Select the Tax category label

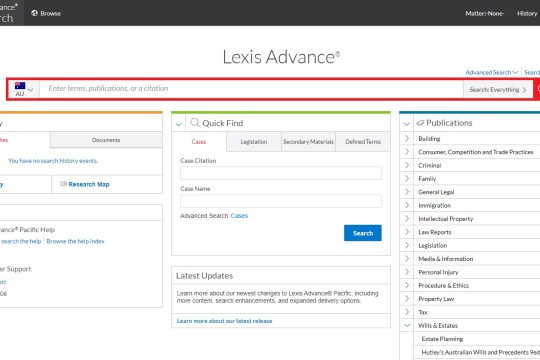tap(423, 312)
